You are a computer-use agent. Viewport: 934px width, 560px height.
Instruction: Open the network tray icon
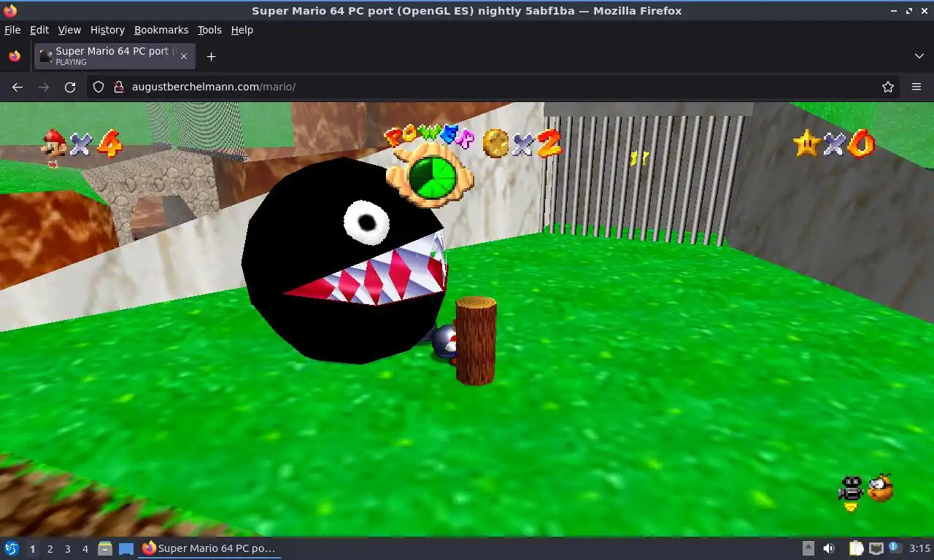pyautogui.click(x=876, y=548)
